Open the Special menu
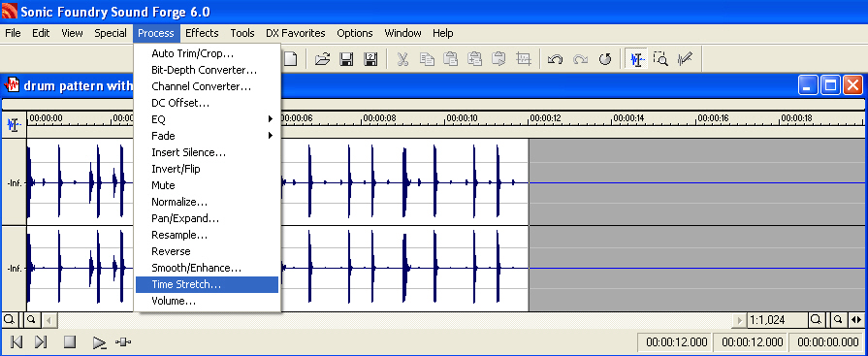Viewport: 868px width, 356px height. (111, 33)
